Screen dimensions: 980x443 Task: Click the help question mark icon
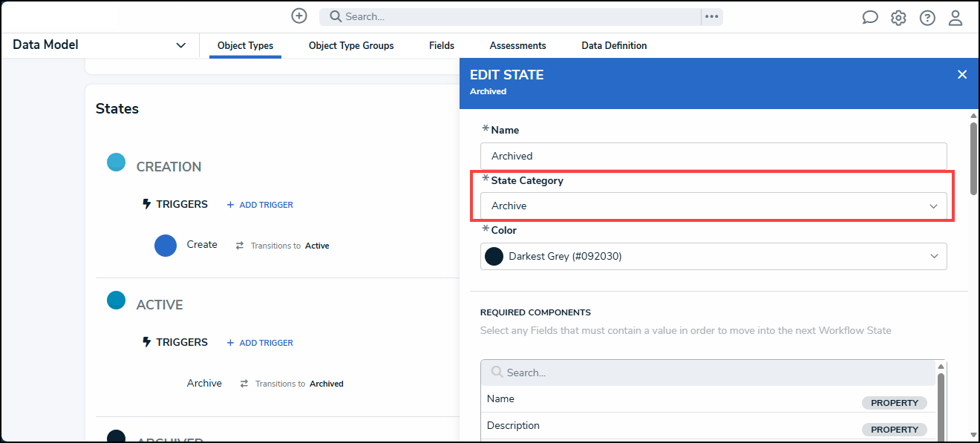pos(927,18)
